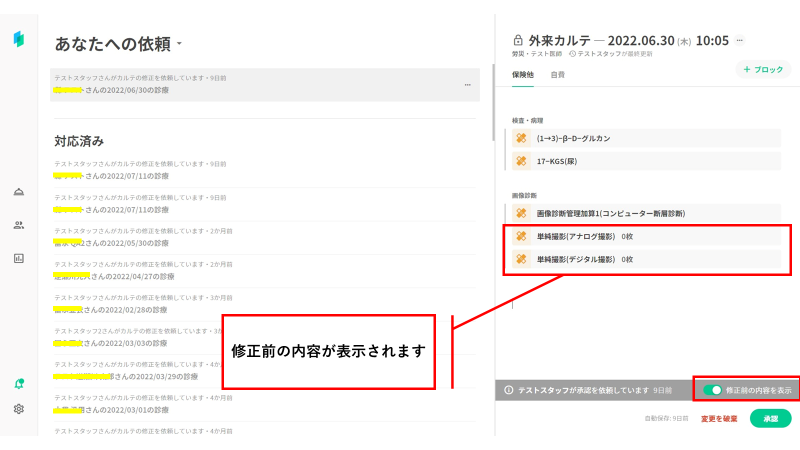Viewport: 800px width, 450px height.
Task: Open the pending 2022/06/30 の診療 request
Action: (265, 85)
